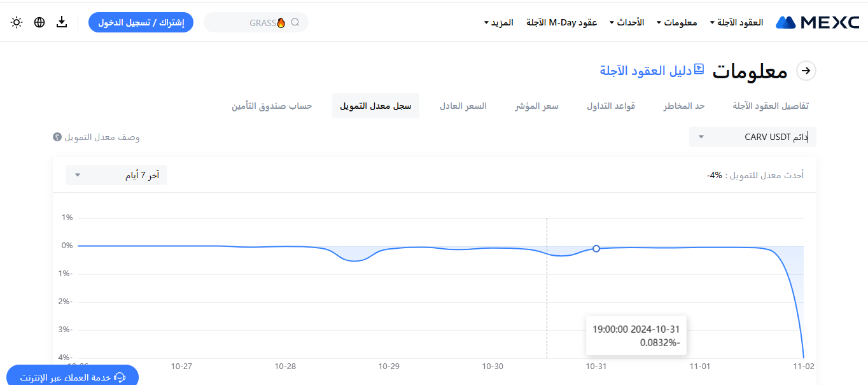Toggle the light/dark theme sun icon
This screenshot has width=868, height=385.
pos(17,22)
